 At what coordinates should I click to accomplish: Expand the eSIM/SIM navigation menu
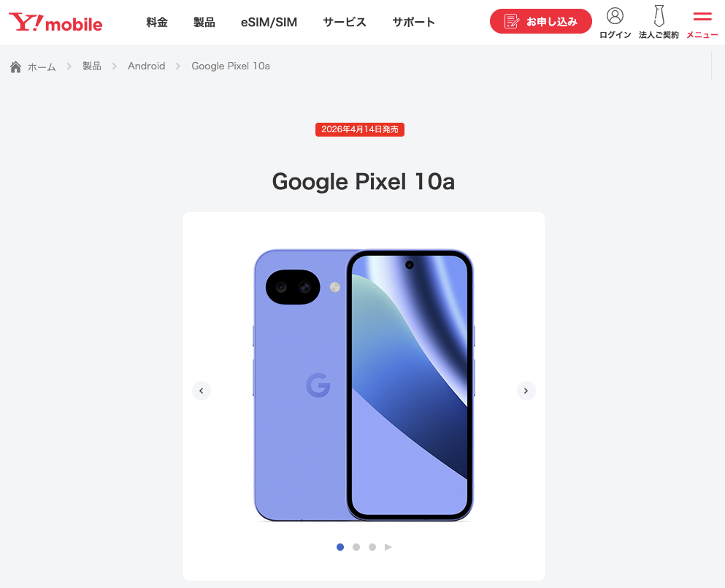pos(269,22)
